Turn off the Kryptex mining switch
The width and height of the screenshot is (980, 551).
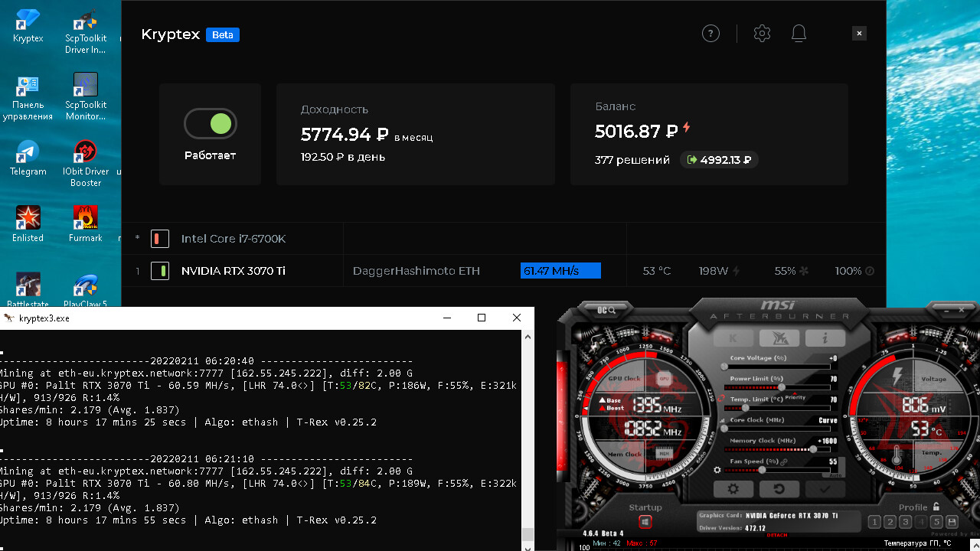click(x=211, y=124)
